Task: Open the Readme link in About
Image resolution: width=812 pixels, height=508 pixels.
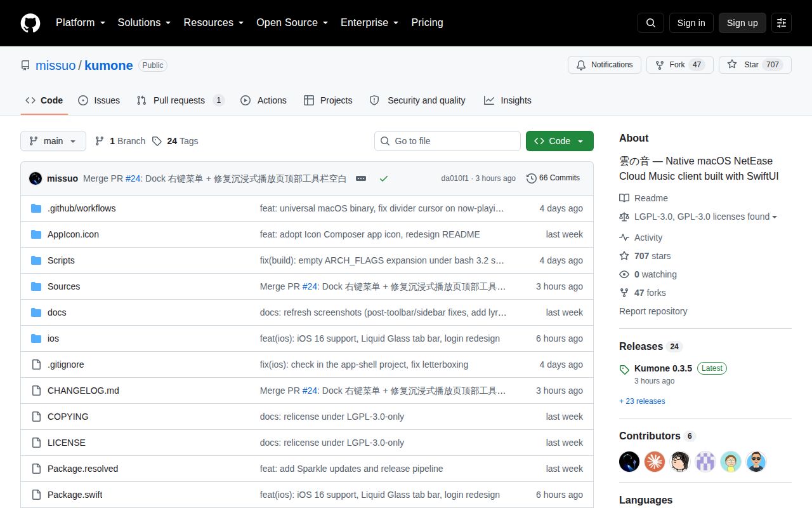Action: 643,198
